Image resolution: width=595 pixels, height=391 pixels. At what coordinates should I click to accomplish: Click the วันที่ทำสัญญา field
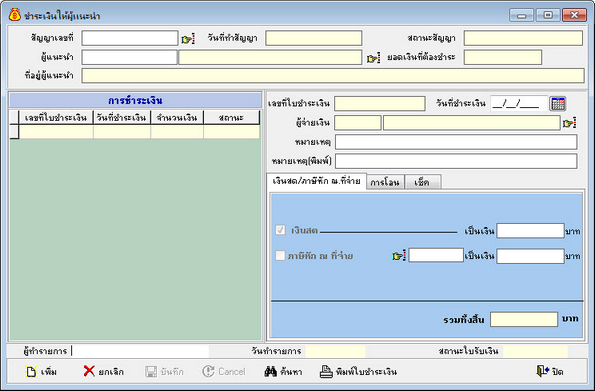tap(314, 38)
